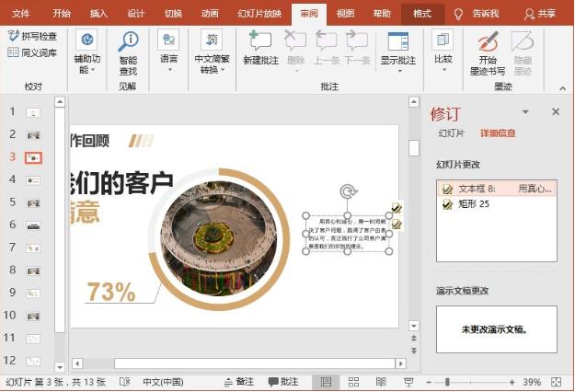Open the 修订 pane options dropdown
This screenshot has height=392, width=575.
tap(525, 112)
